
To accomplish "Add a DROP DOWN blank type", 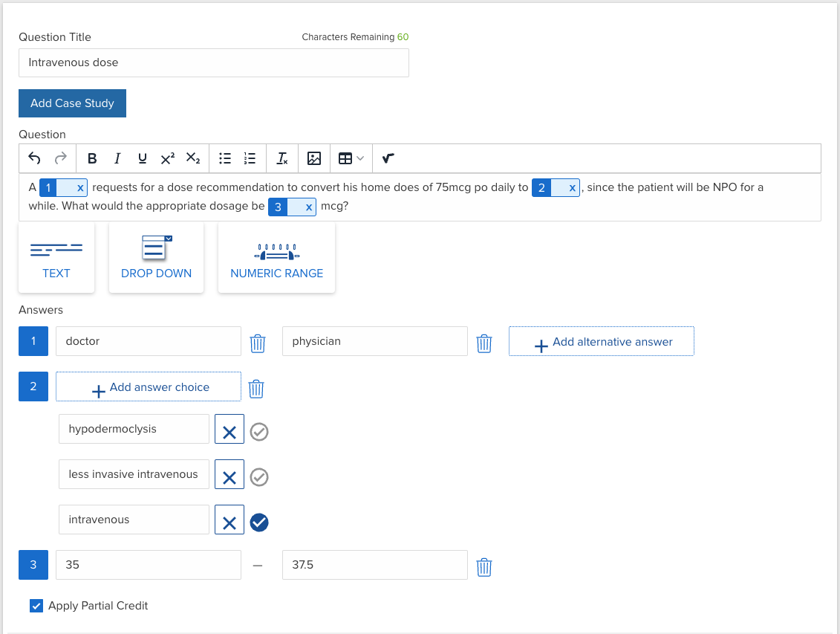I will pyautogui.click(x=157, y=258).
